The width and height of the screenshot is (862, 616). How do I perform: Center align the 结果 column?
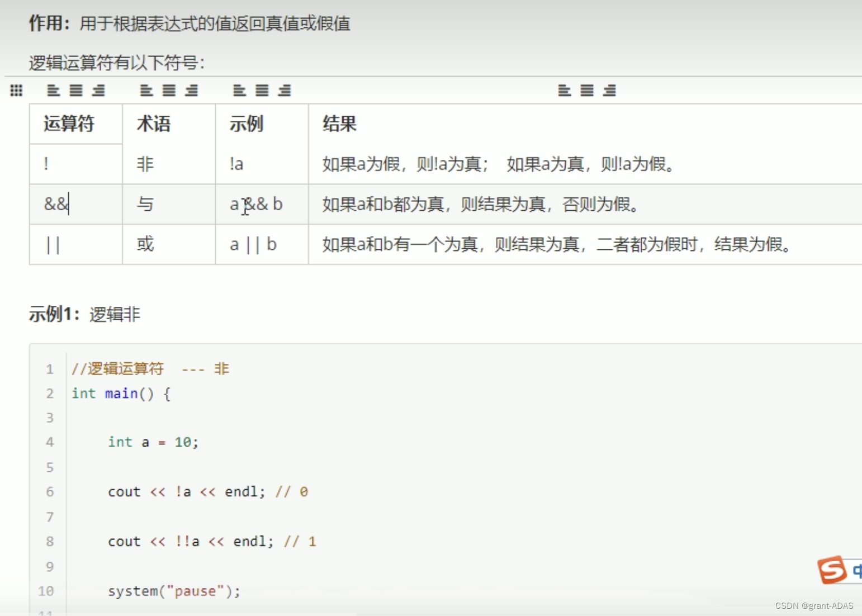point(587,90)
